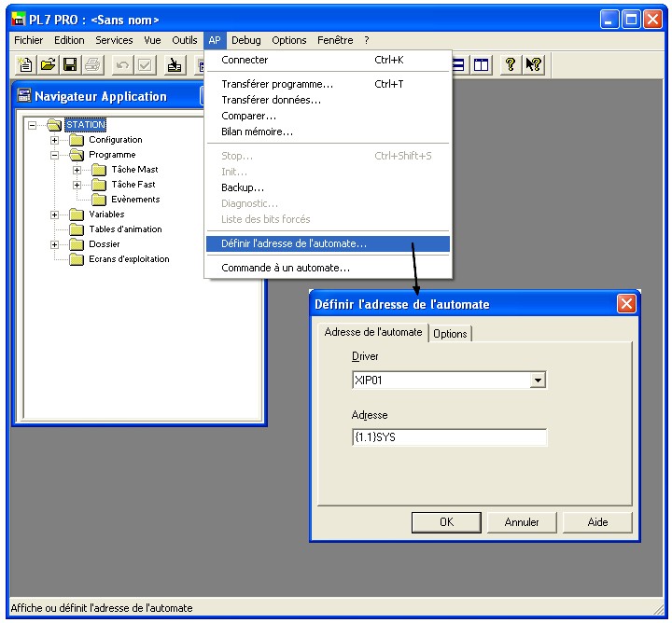Click the Programme open folder icon
Viewport: 672px width, 623px height.
pyautogui.click(x=77, y=155)
